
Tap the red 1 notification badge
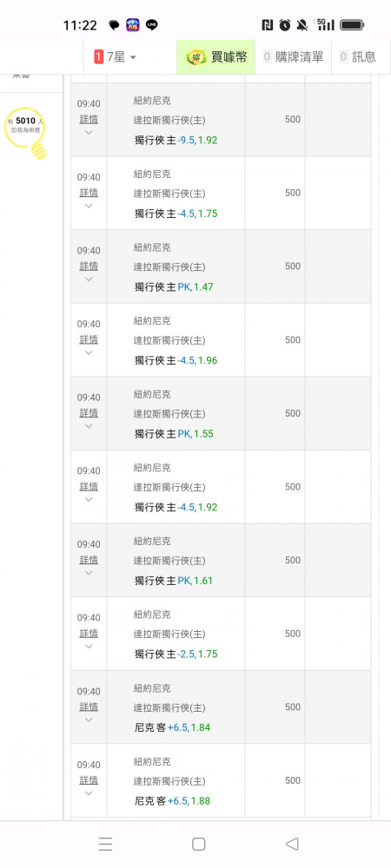[x=98, y=56]
